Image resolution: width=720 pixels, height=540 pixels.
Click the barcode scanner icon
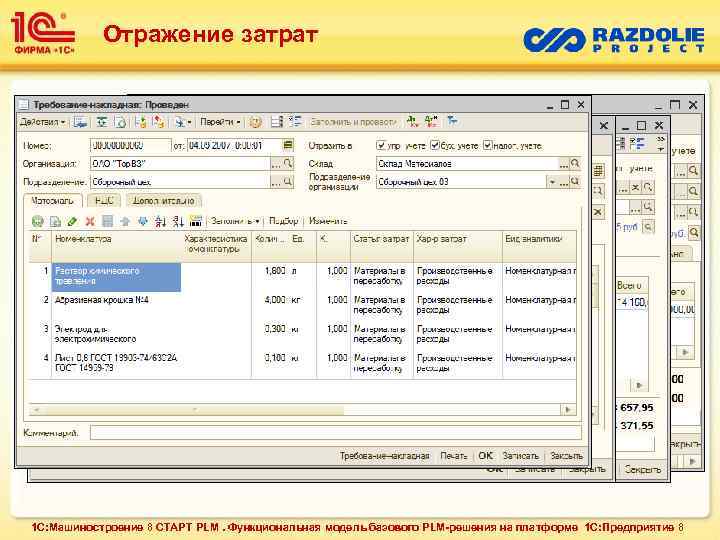click(196, 222)
